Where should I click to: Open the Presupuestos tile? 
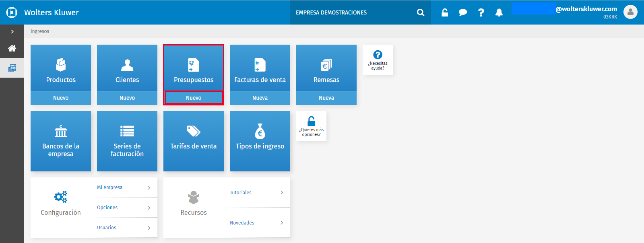click(x=194, y=68)
